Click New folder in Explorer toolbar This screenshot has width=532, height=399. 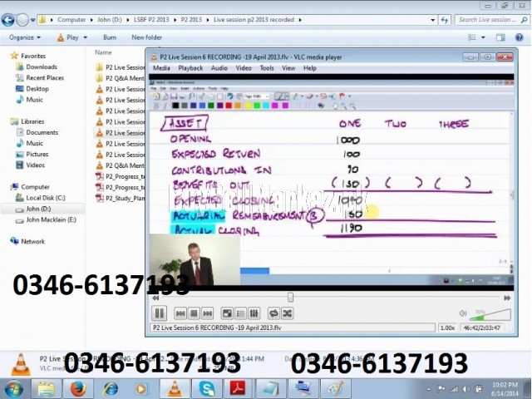coord(146,37)
